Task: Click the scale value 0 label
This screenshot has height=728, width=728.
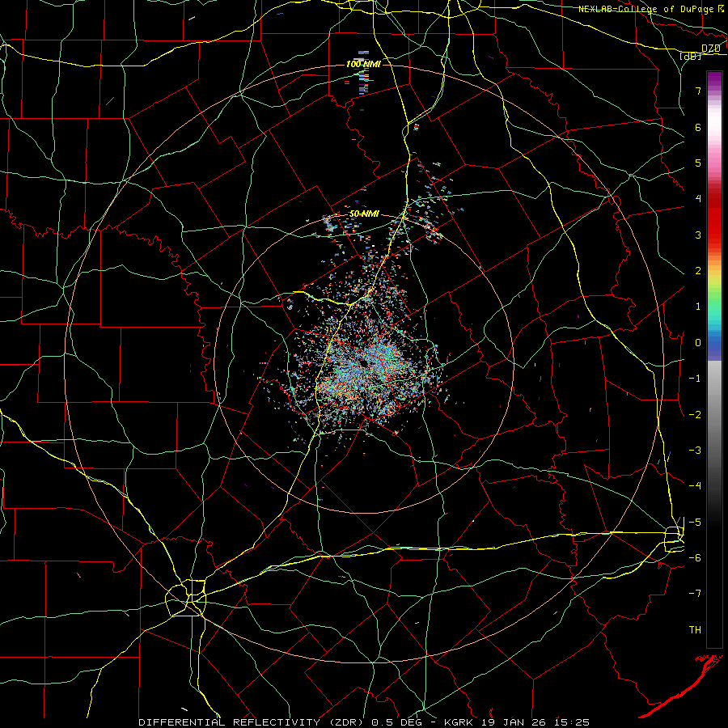Action: point(698,343)
